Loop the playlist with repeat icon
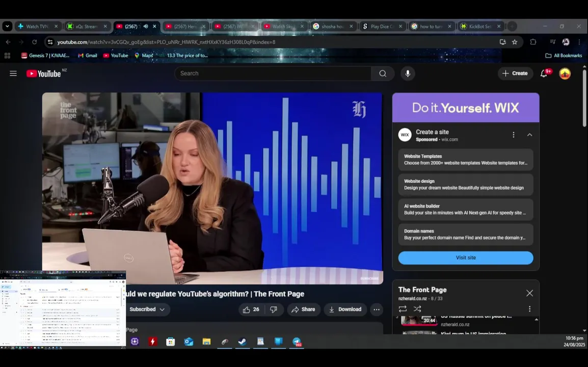588x367 pixels. [403, 309]
